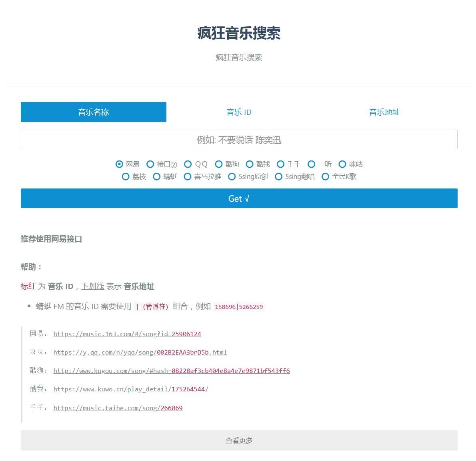Click the 帮助： heading
The image size is (476, 461).
click(x=31, y=267)
